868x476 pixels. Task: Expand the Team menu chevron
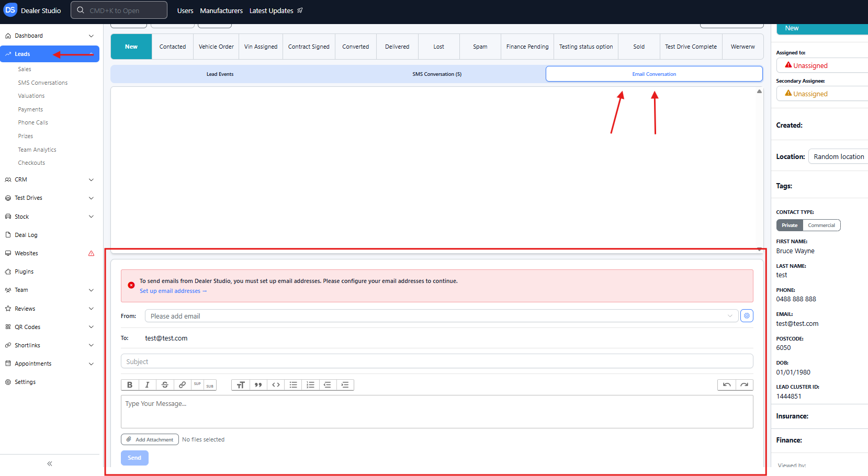pyautogui.click(x=92, y=290)
